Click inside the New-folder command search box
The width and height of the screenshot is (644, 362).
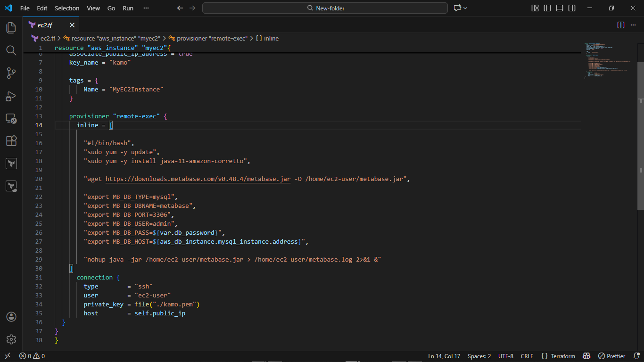tap(325, 8)
